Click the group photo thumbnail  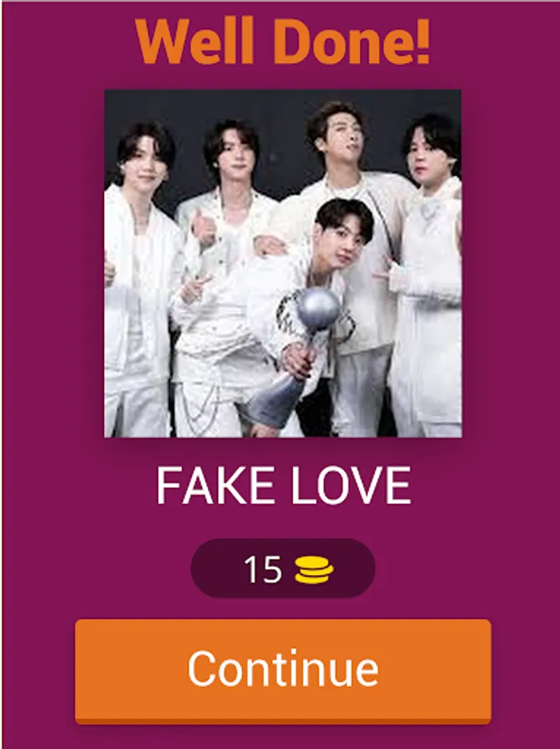[283, 263]
